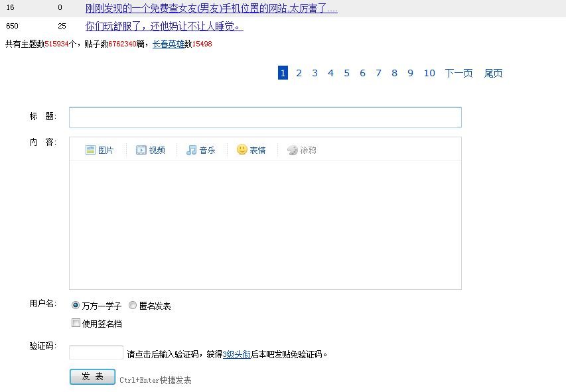This screenshot has width=566, height=392.
Task: Select the 音乐 music insert icon
Action: pyautogui.click(x=201, y=150)
